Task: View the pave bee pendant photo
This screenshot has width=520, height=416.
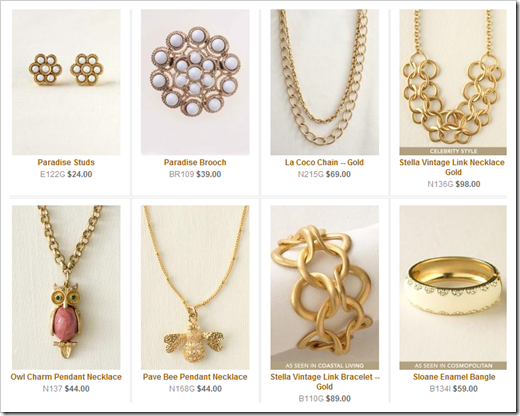Action: (x=195, y=287)
